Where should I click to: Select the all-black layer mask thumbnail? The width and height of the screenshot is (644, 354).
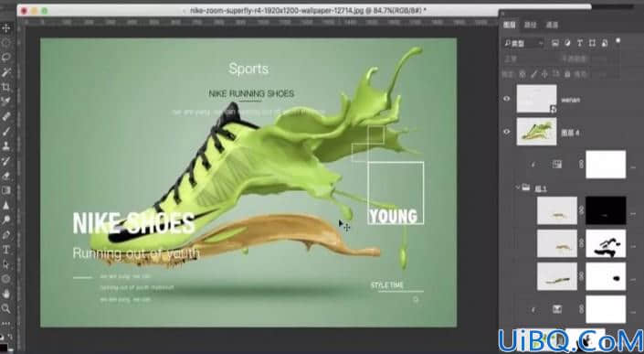point(606,210)
